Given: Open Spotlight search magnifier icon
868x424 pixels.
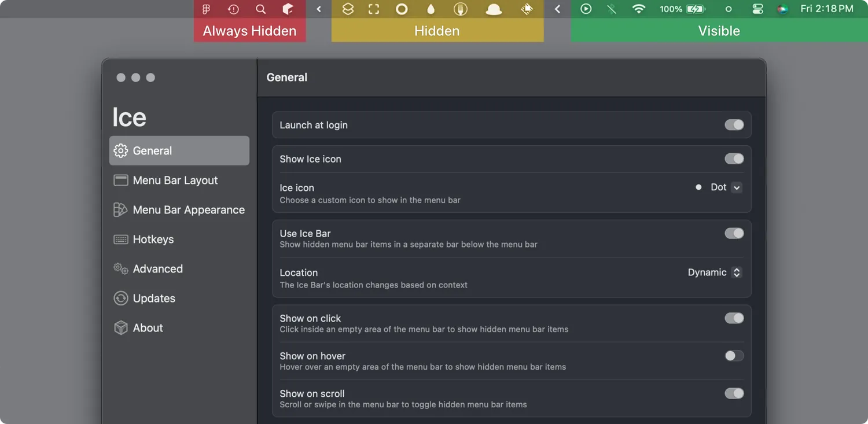Looking at the screenshot, I should [260, 9].
